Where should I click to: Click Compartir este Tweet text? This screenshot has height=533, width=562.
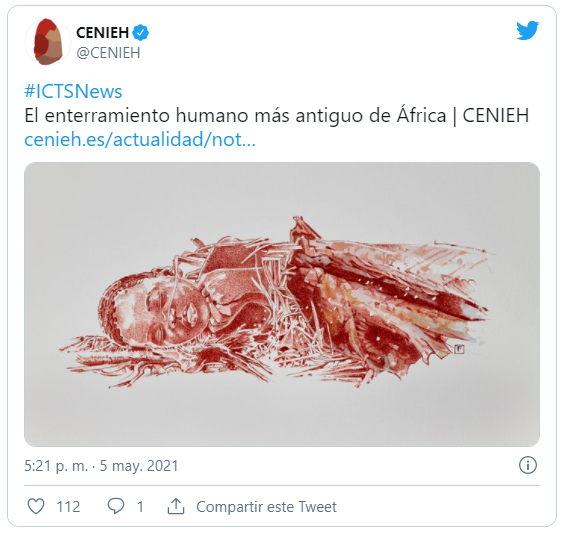pyautogui.click(x=266, y=507)
